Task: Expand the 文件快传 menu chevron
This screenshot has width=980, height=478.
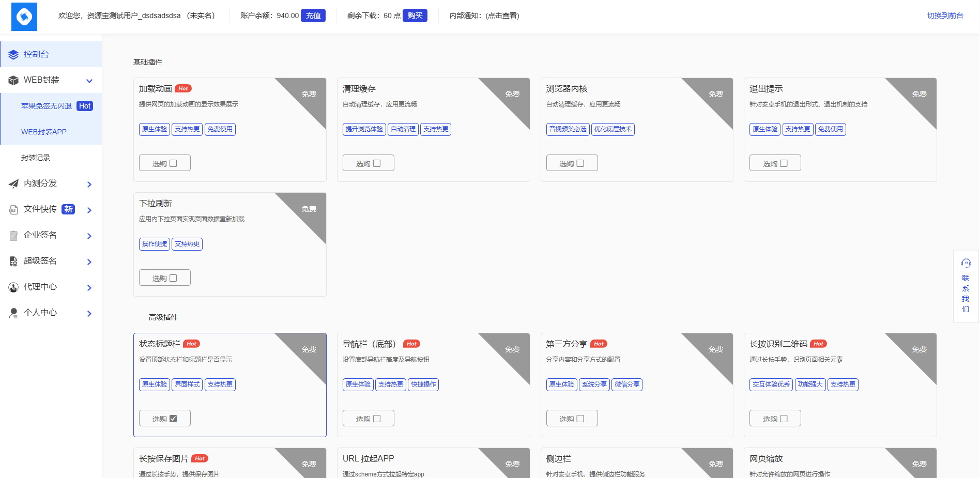Action: 89,210
